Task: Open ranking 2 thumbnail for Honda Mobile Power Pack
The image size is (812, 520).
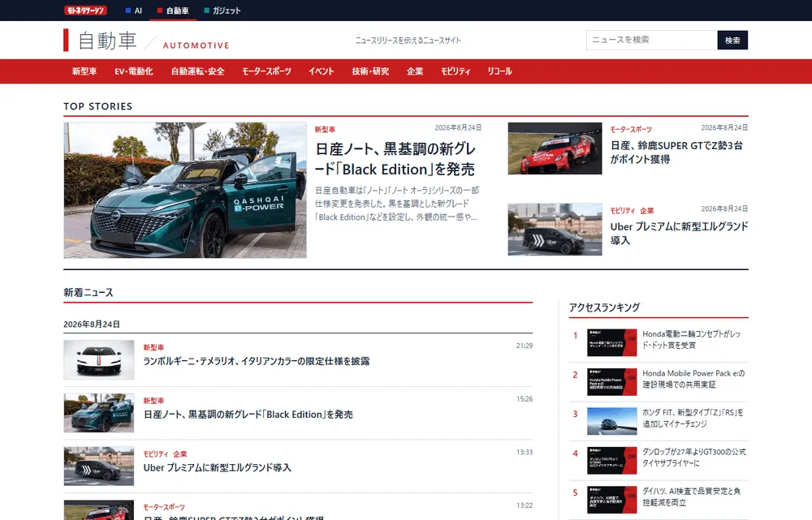Action: pos(612,382)
